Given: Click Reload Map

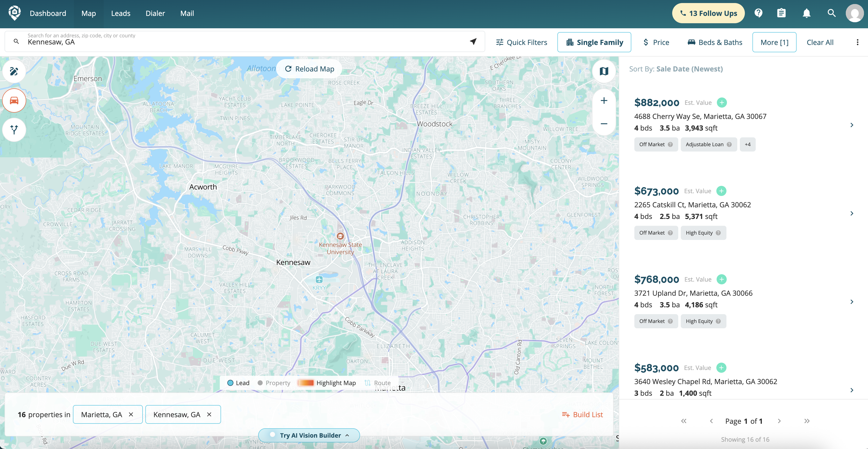Looking at the screenshot, I should [x=309, y=69].
